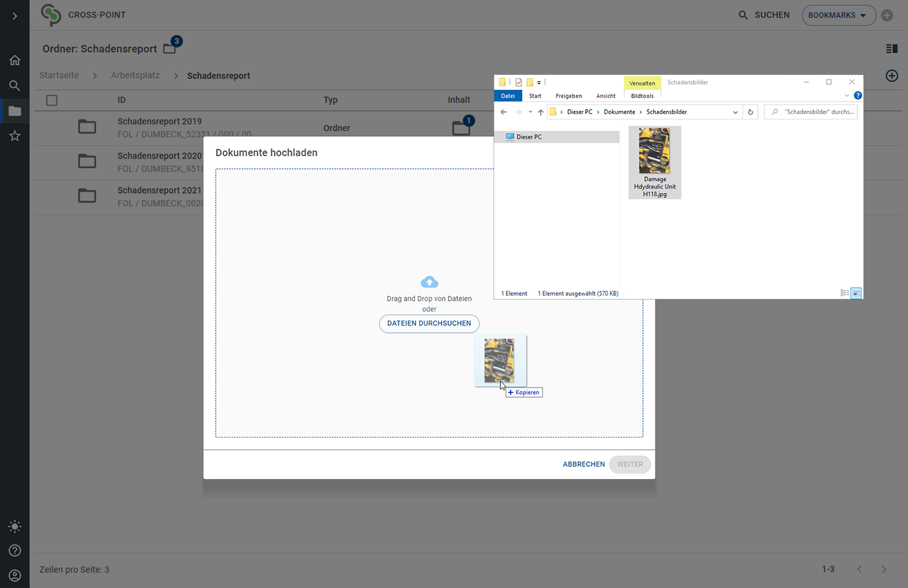This screenshot has width=908, height=588.
Task: Open the Freigeben ribbon tab
Action: [568, 96]
